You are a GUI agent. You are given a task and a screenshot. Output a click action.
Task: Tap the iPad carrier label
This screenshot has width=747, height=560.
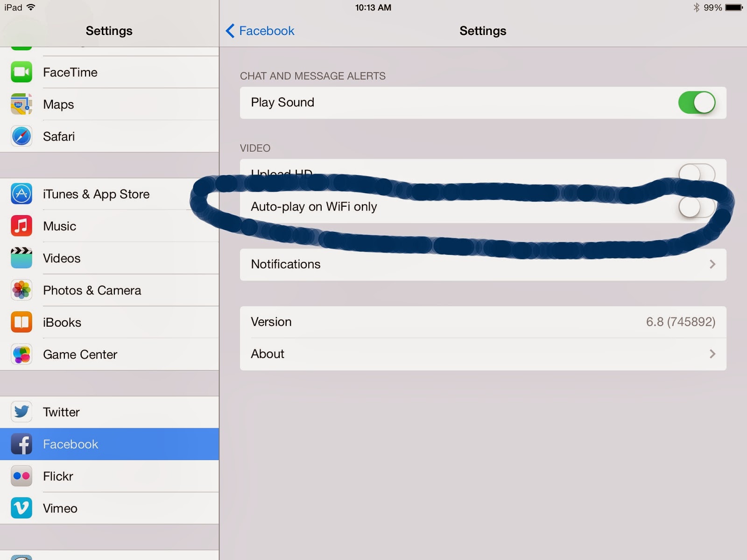(x=13, y=7)
